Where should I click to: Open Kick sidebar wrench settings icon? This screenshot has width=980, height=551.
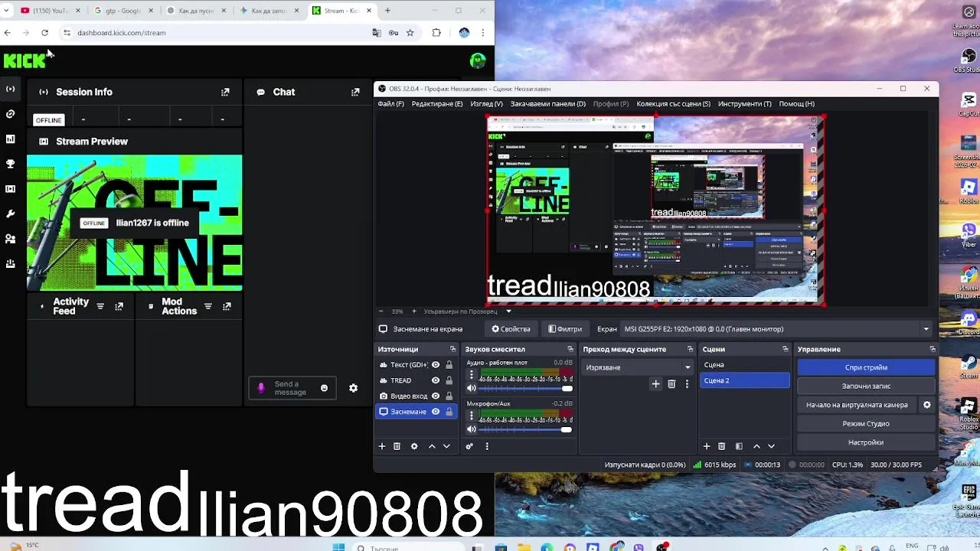tap(10, 214)
